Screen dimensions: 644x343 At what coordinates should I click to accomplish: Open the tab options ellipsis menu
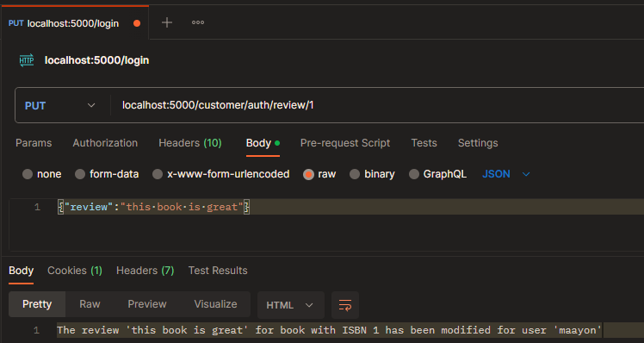point(198,22)
